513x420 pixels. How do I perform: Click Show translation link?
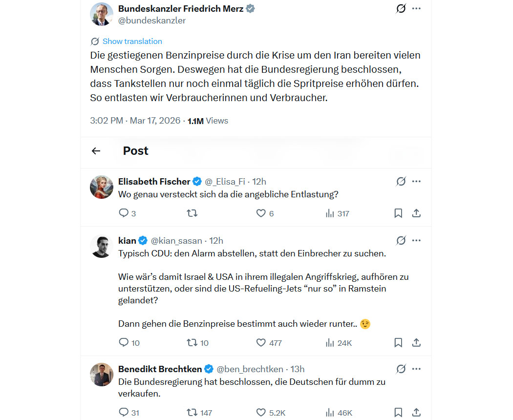(132, 42)
